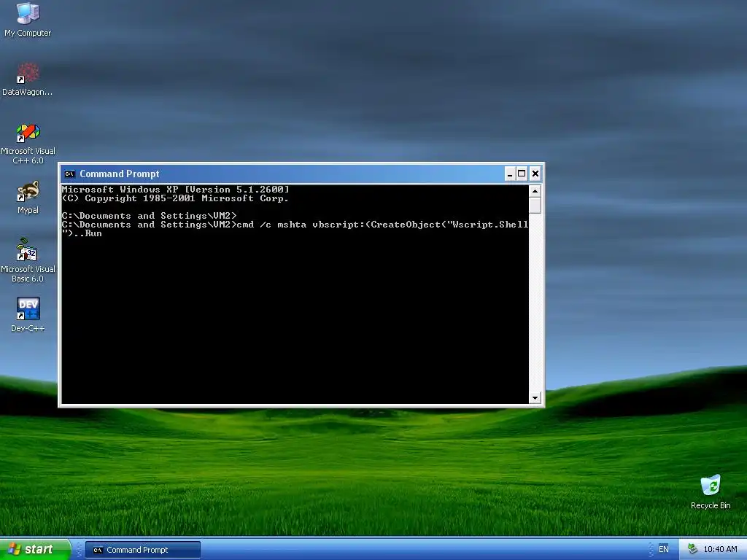Click the safely remove hardware tray icon

(x=692, y=549)
